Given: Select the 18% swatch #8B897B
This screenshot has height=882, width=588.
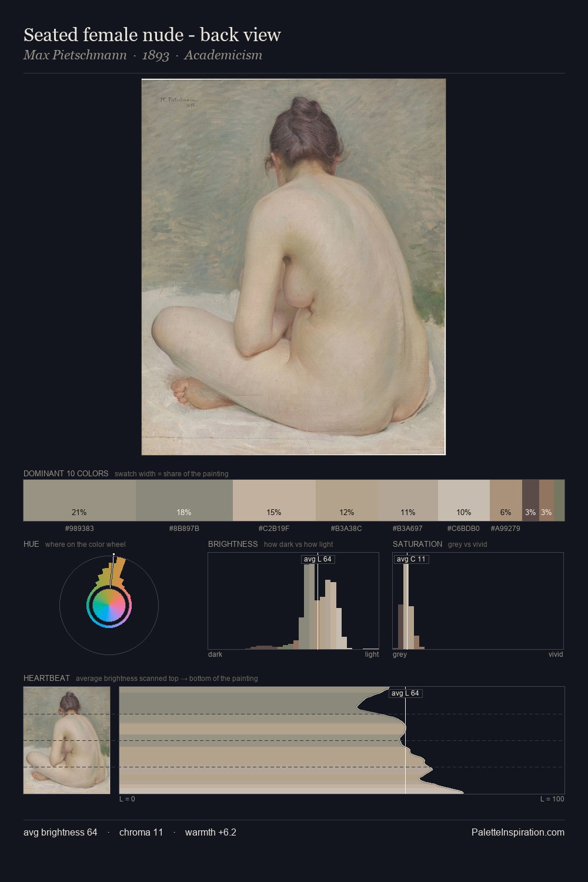Looking at the screenshot, I should click(x=184, y=500).
